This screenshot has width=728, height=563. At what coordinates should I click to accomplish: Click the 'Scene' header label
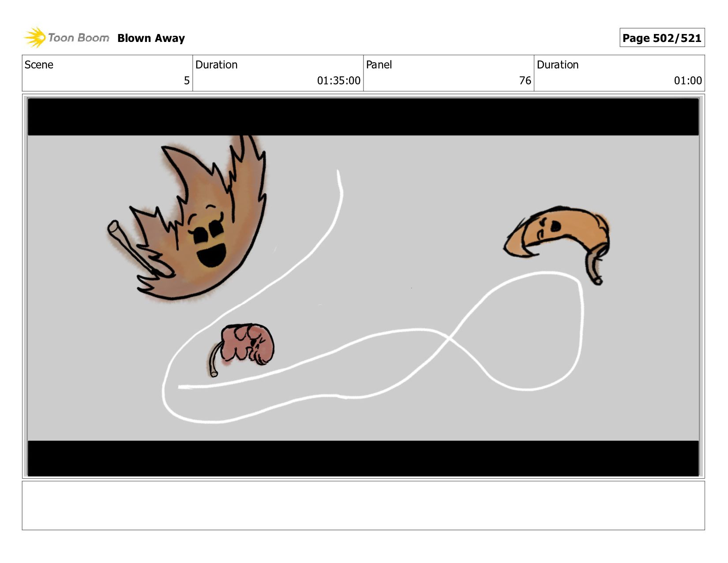coord(39,65)
